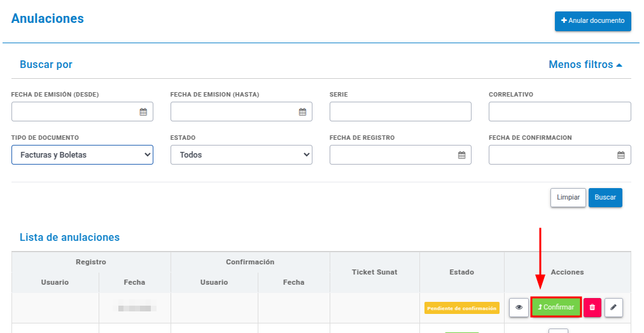Delete the pending annulment with trash icon
Image resolution: width=644 pixels, height=333 pixels.
592,308
